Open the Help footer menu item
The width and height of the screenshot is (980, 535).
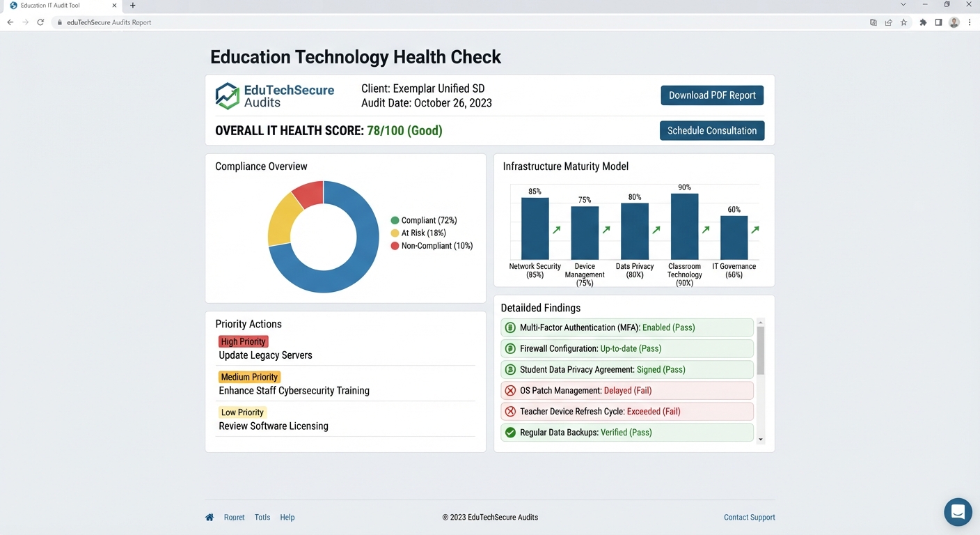pyautogui.click(x=287, y=518)
